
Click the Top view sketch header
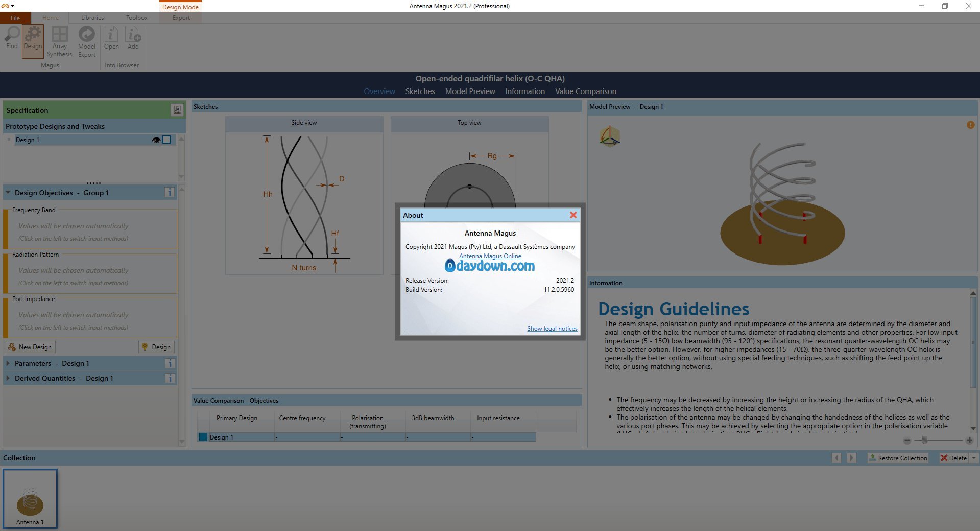pyautogui.click(x=469, y=123)
